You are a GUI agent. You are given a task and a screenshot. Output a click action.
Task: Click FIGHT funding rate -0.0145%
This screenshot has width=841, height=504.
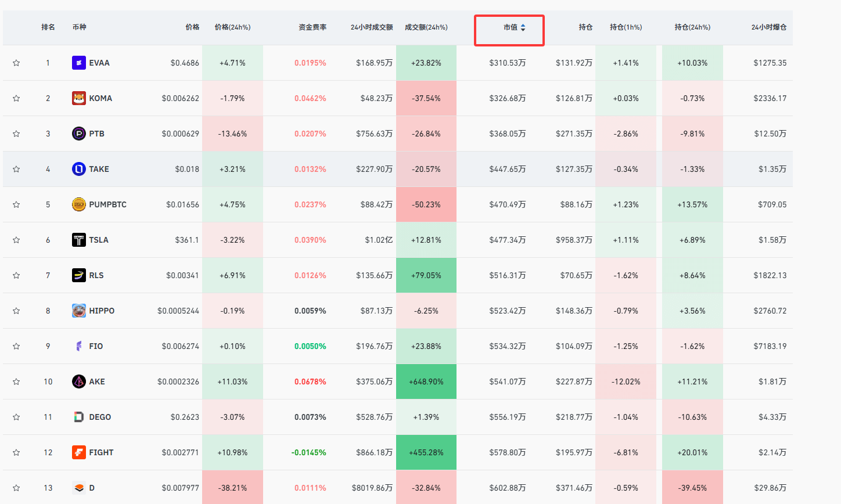click(309, 452)
